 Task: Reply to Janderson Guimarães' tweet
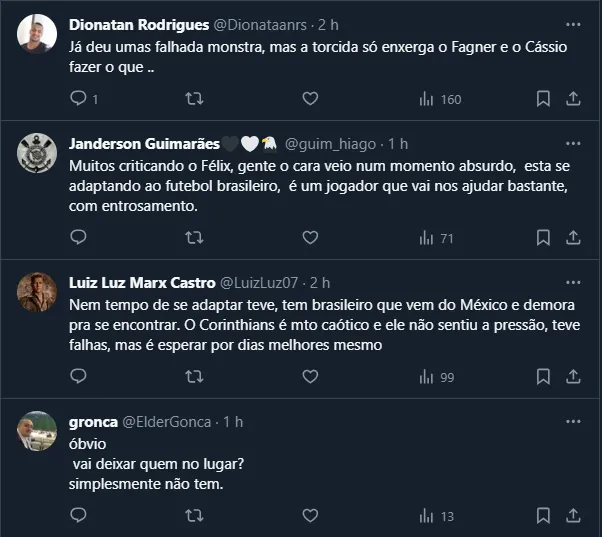(x=79, y=238)
